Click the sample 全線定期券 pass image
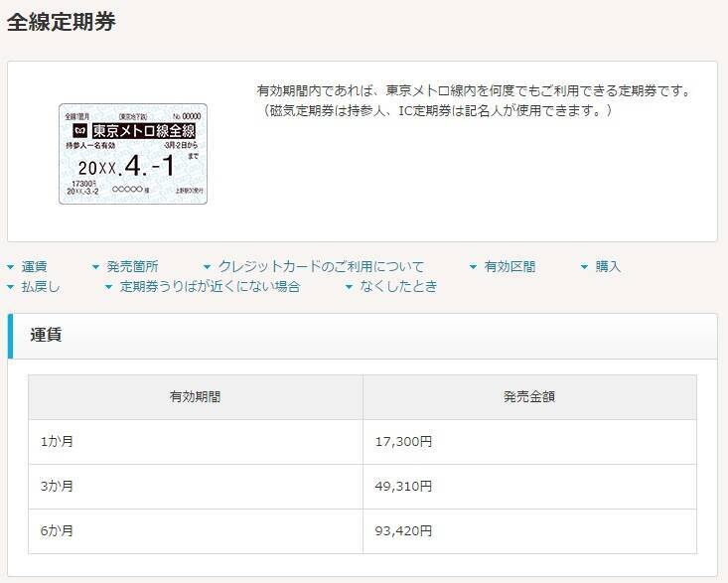The image size is (728, 583). click(x=133, y=154)
